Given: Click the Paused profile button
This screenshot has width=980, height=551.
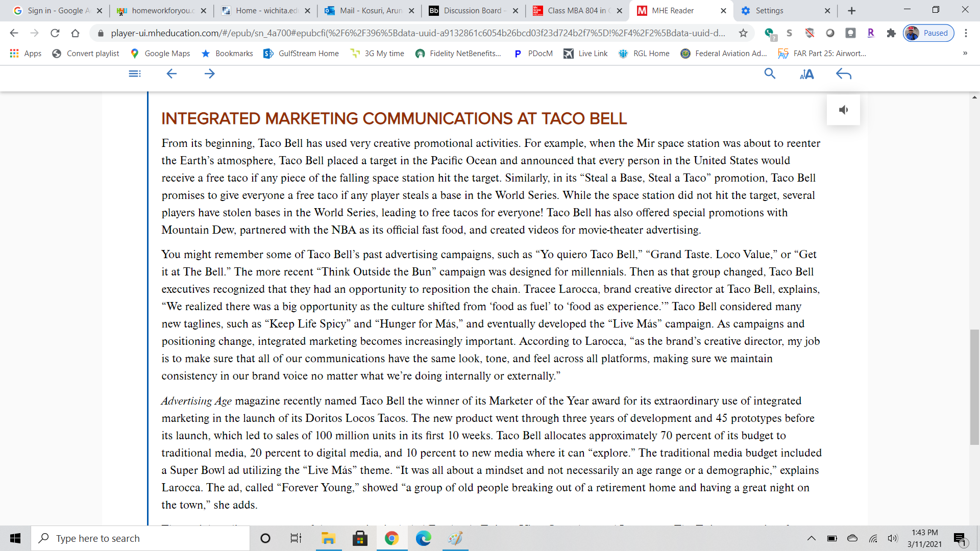Looking at the screenshot, I should [928, 33].
